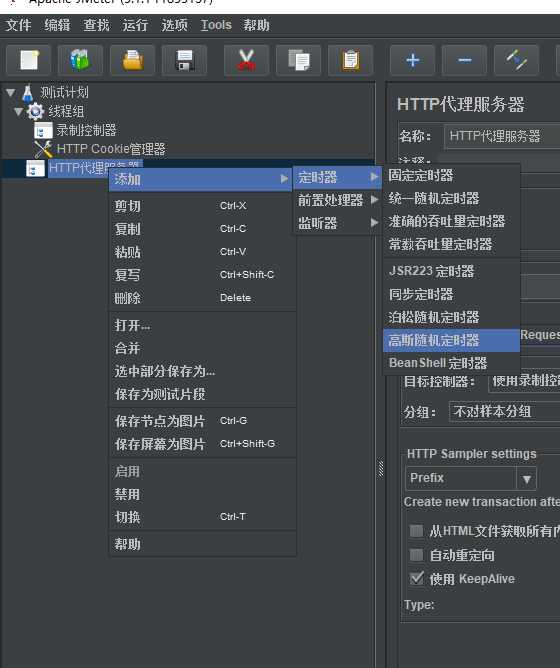Select 常数吞吐量定时器 entry

[452, 244]
